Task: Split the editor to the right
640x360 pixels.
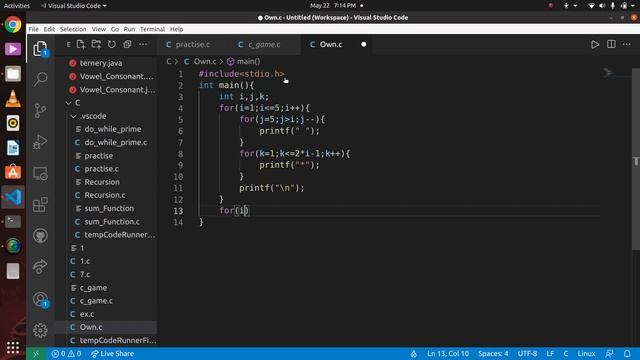Action: (611, 44)
